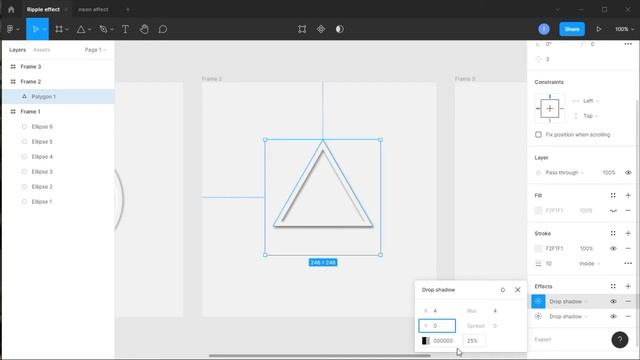This screenshot has height=360, width=640.
Task: Select the Move tool
Action: (35, 29)
